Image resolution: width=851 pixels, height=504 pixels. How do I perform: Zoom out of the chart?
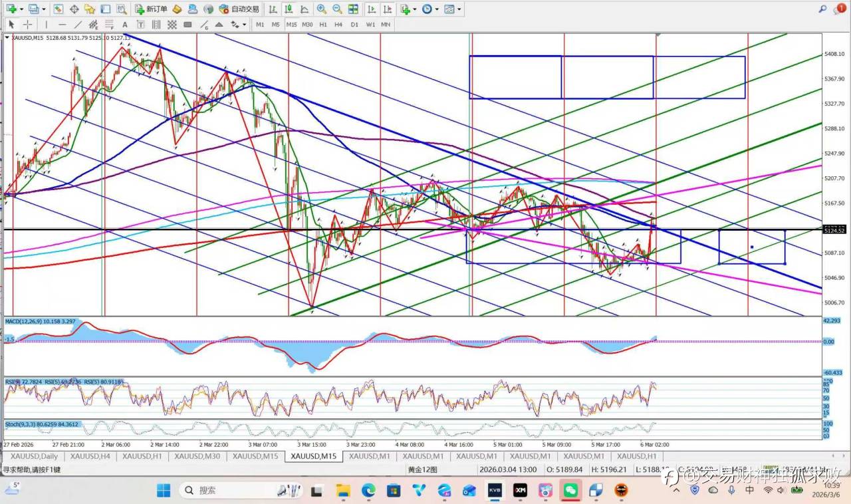pos(337,9)
